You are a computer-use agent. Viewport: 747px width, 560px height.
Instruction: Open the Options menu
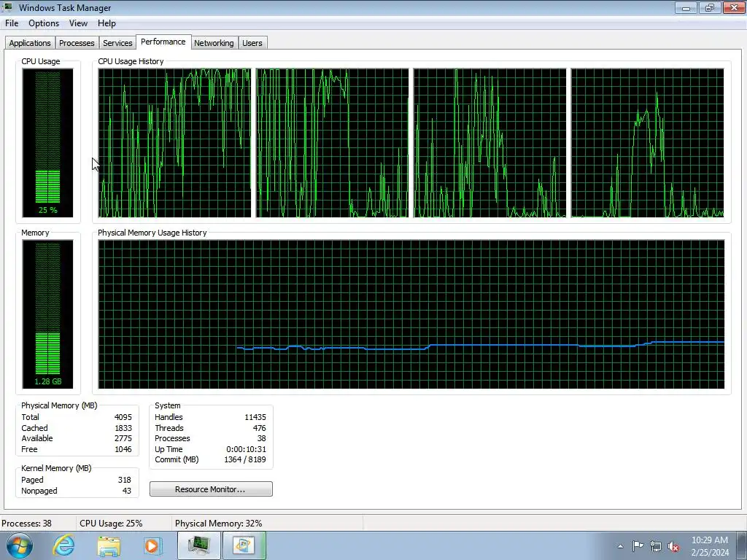[x=44, y=23]
